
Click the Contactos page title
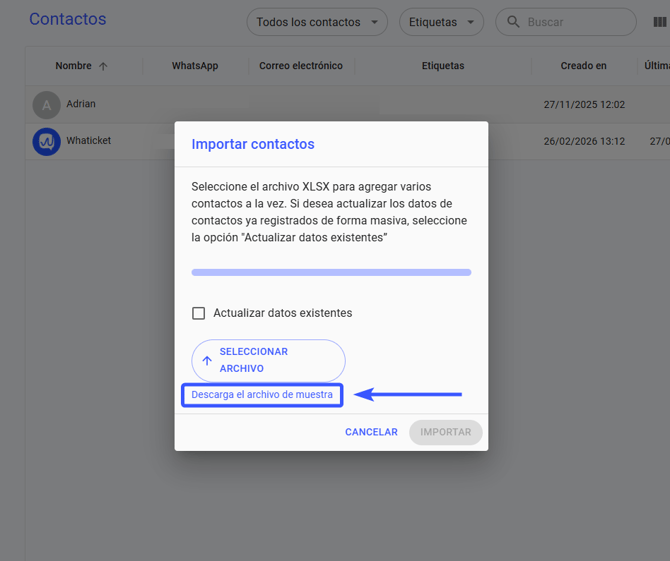coord(68,19)
